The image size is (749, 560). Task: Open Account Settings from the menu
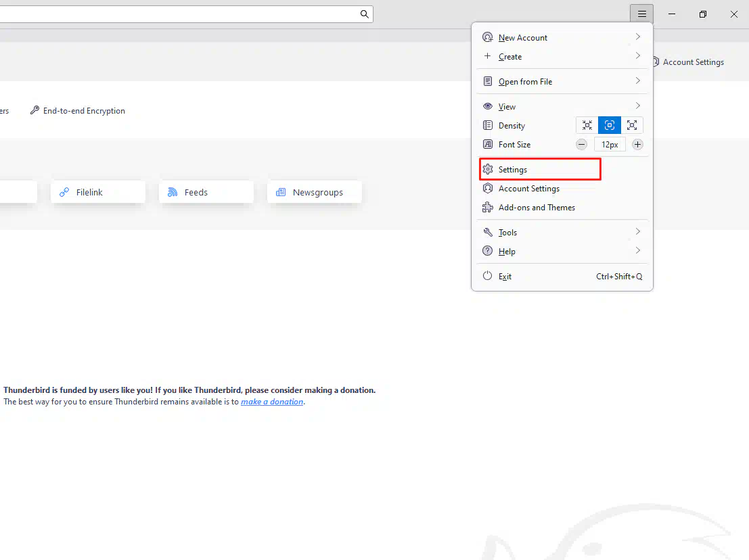tap(562, 188)
